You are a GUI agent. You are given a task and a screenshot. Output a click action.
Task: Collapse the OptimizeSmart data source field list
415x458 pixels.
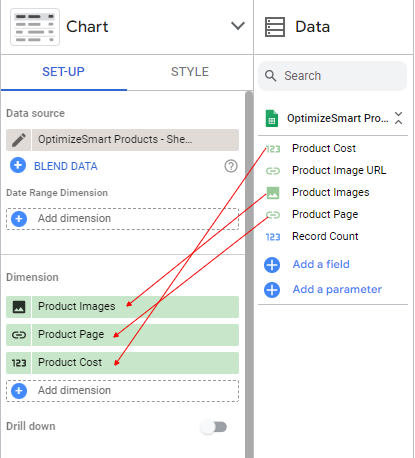point(398,118)
